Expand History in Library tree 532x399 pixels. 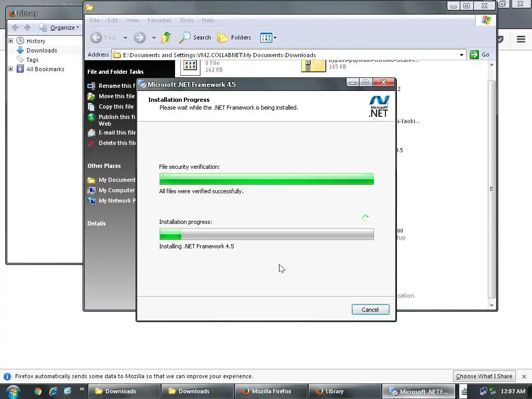pos(10,41)
